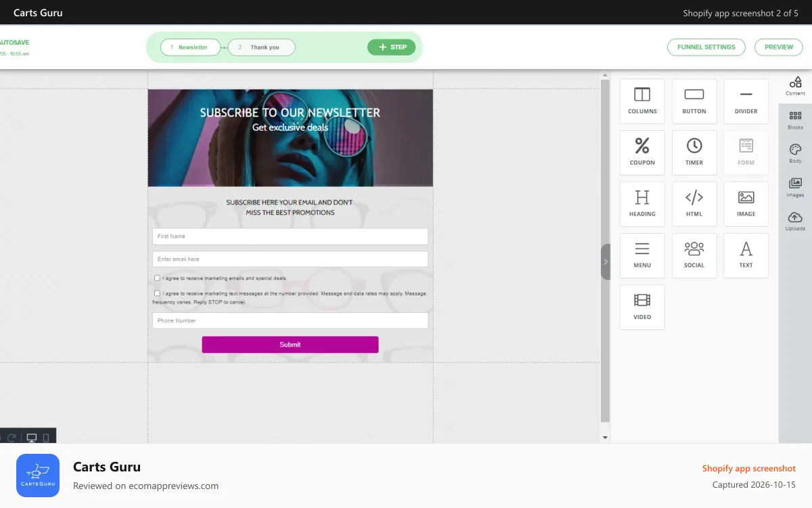Open Funnel Settings
The width and height of the screenshot is (812, 508).
click(x=706, y=47)
